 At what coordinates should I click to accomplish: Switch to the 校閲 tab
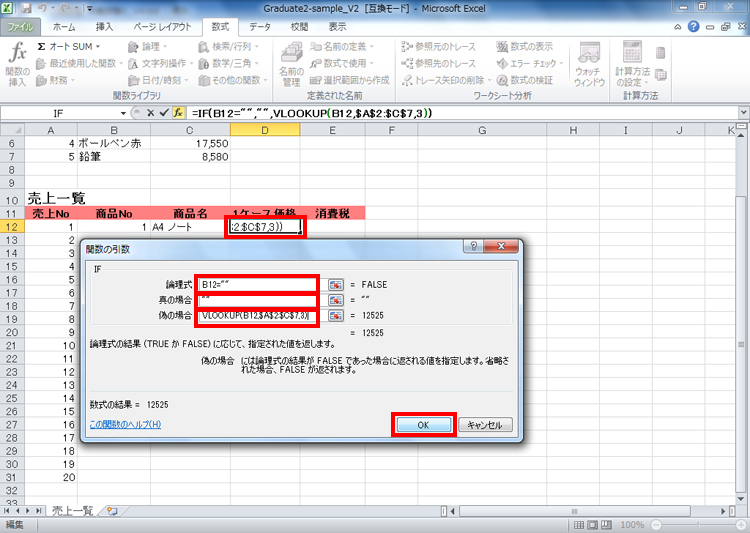[299, 27]
